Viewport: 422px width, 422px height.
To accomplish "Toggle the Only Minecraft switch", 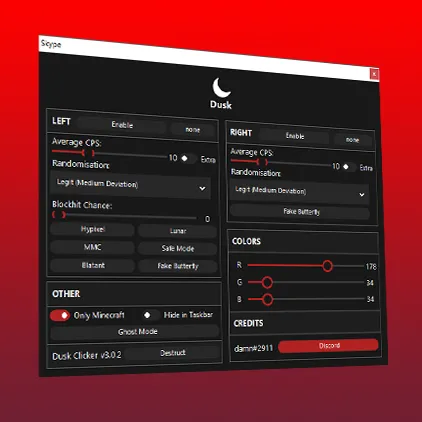I will pos(60,315).
